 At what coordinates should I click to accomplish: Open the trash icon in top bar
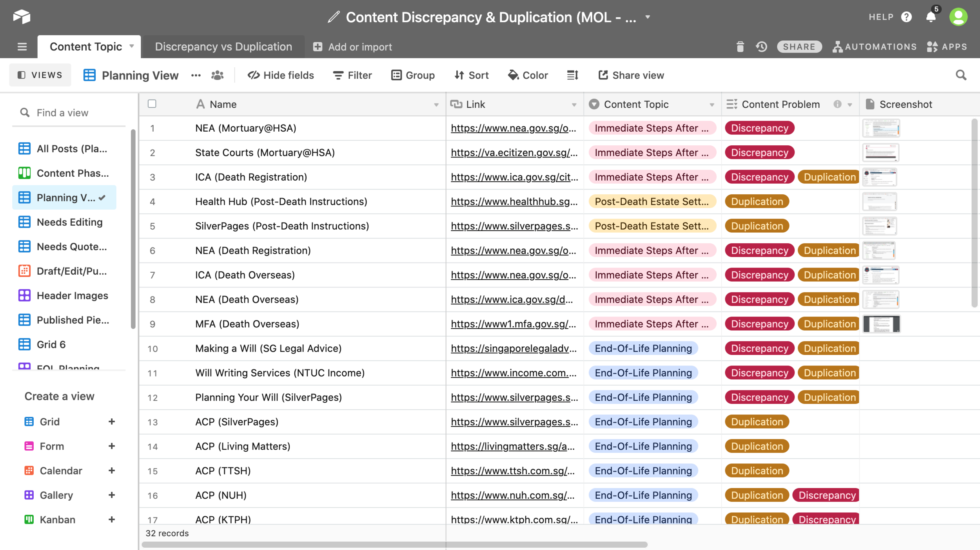click(x=740, y=47)
